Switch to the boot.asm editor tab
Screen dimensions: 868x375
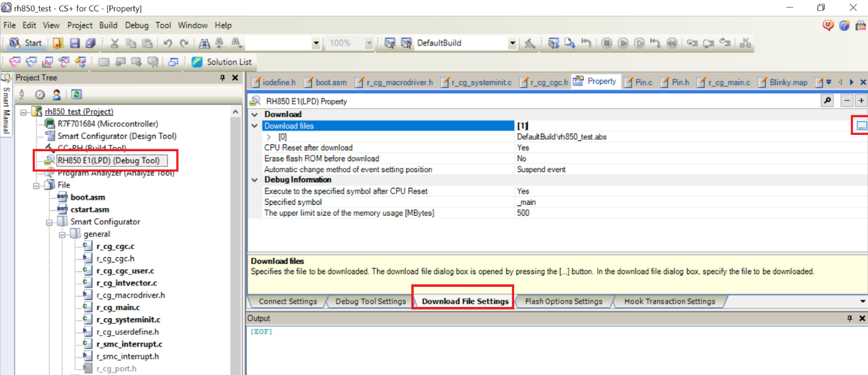pos(325,83)
